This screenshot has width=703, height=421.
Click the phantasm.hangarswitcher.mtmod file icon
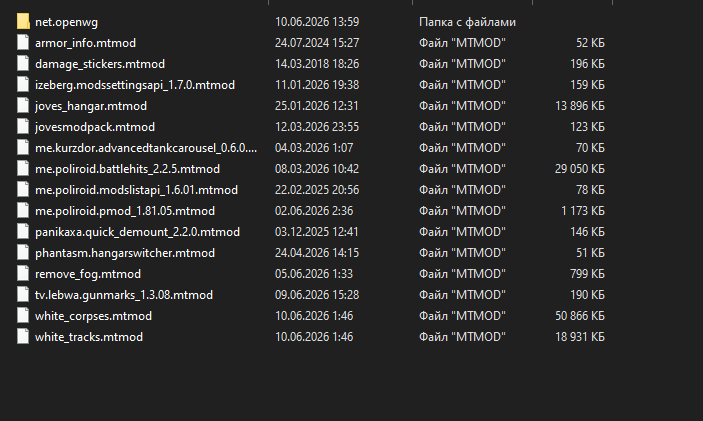tap(23, 253)
